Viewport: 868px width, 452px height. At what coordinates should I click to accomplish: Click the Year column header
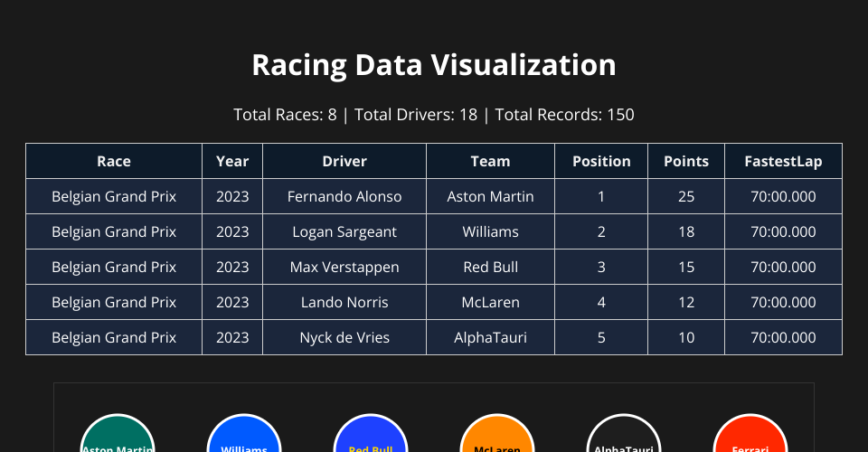232,161
